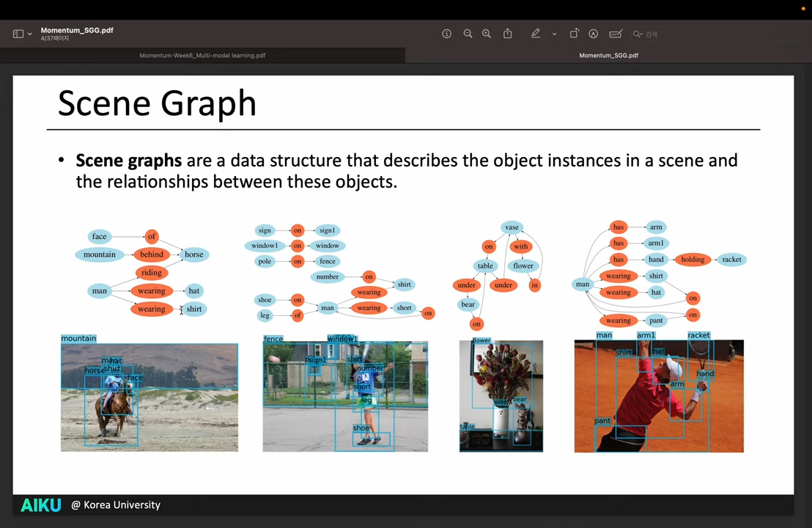This screenshot has height=528, width=812.
Task: Switch to the Multi-modal learning PDF tab
Action: [x=202, y=55]
